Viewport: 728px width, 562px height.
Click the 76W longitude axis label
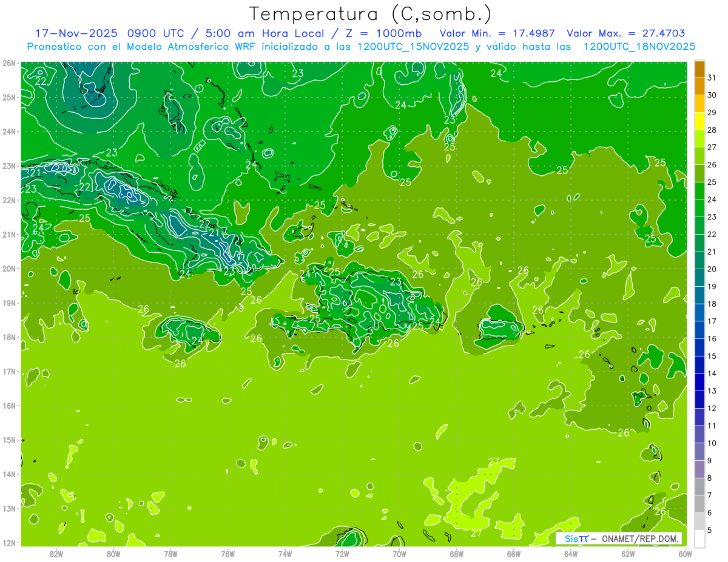click(227, 554)
